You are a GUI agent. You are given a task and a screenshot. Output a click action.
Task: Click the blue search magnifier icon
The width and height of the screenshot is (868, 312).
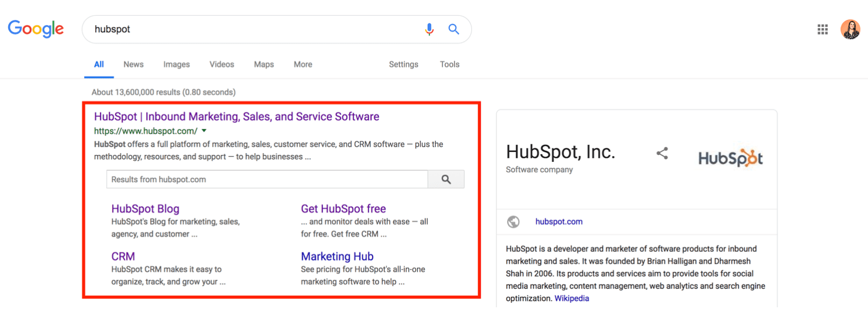click(x=454, y=29)
